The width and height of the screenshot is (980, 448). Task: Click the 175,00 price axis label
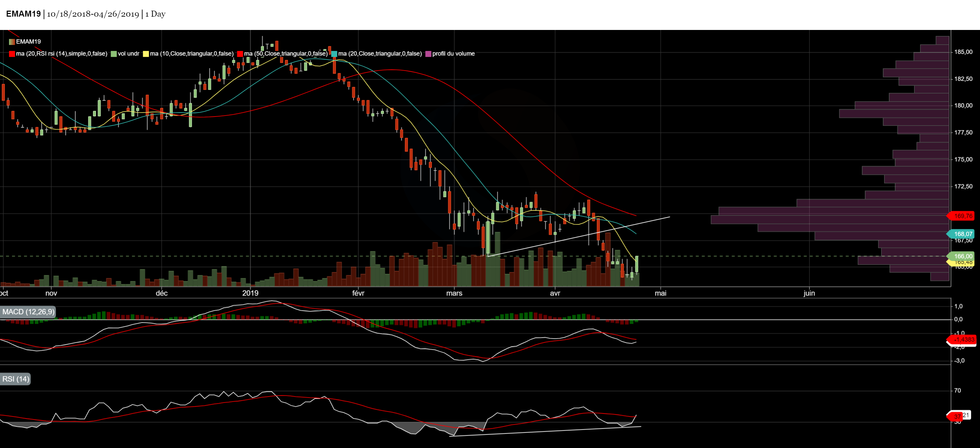pyautogui.click(x=963, y=159)
